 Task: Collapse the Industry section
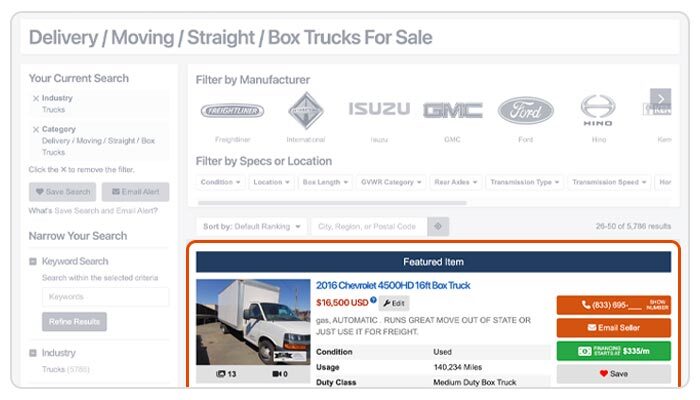[33, 353]
